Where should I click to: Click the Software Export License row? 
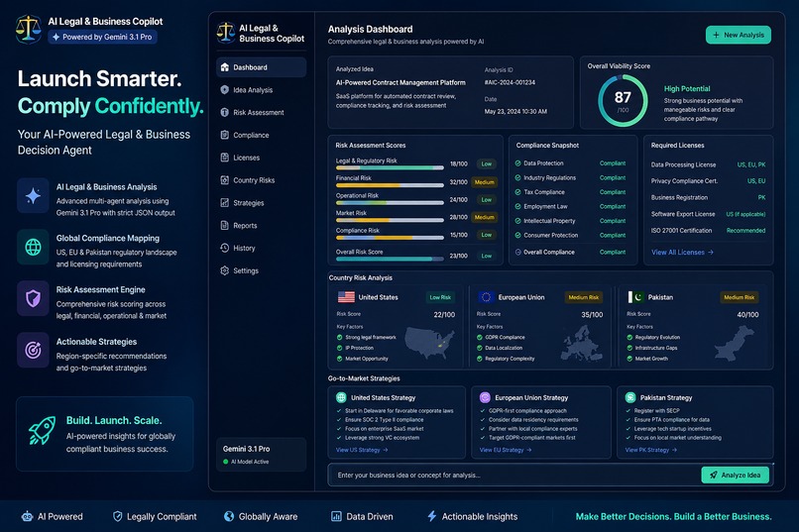(x=709, y=214)
